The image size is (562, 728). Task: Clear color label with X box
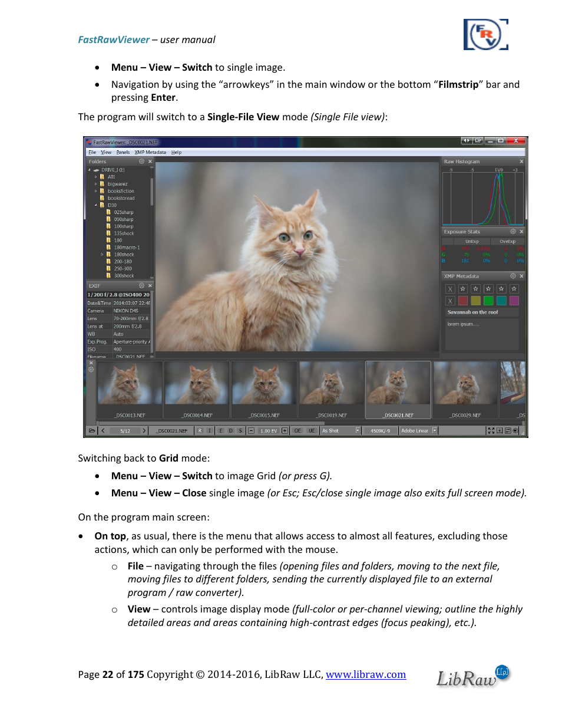click(450, 301)
